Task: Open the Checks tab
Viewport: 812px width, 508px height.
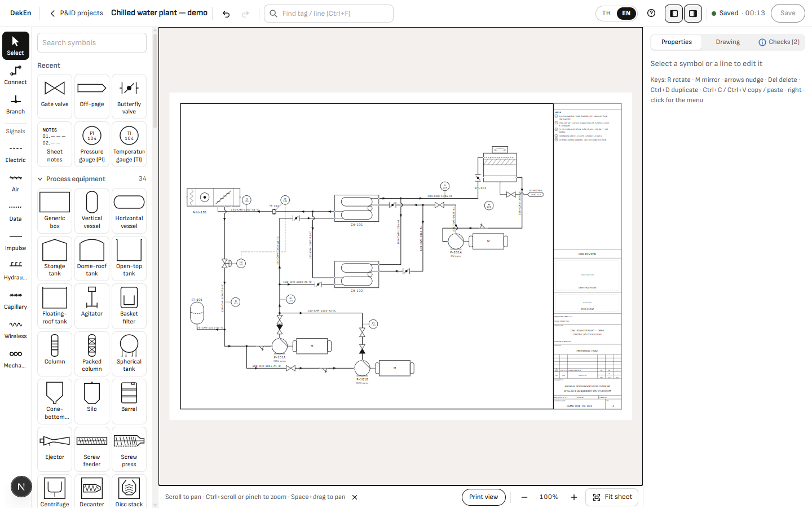Action: tap(779, 42)
